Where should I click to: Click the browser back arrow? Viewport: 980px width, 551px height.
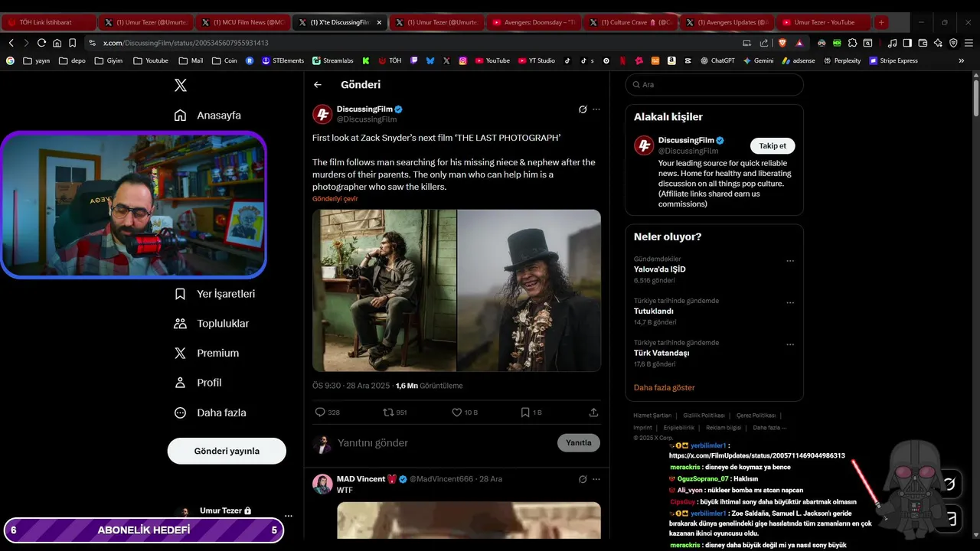point(11,43)
